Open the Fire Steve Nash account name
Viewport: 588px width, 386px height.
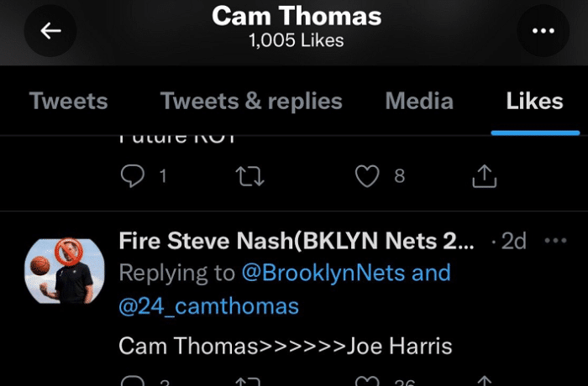coord(301,242)
